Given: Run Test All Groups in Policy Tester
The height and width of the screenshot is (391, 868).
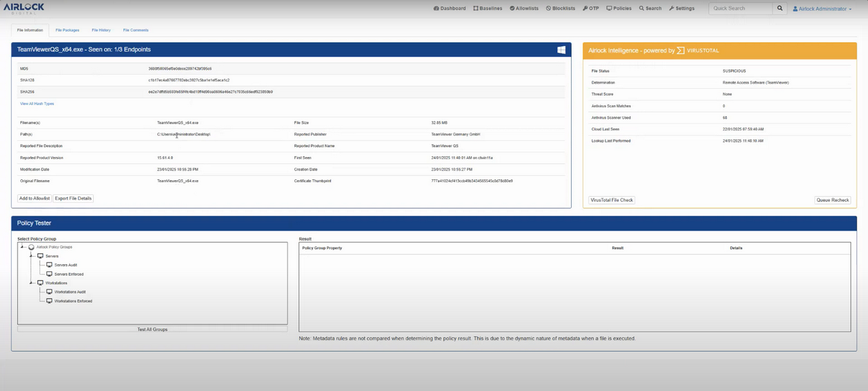Looking at the screenshot, I should coord(152,329).
